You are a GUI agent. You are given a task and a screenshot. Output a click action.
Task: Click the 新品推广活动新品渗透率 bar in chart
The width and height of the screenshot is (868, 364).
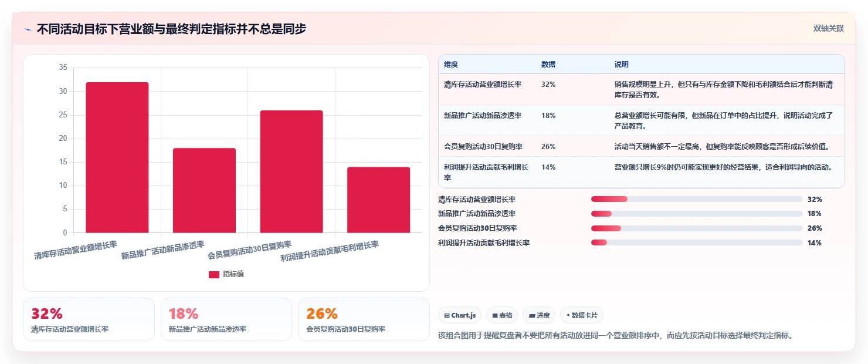click(x=204, y=190)
